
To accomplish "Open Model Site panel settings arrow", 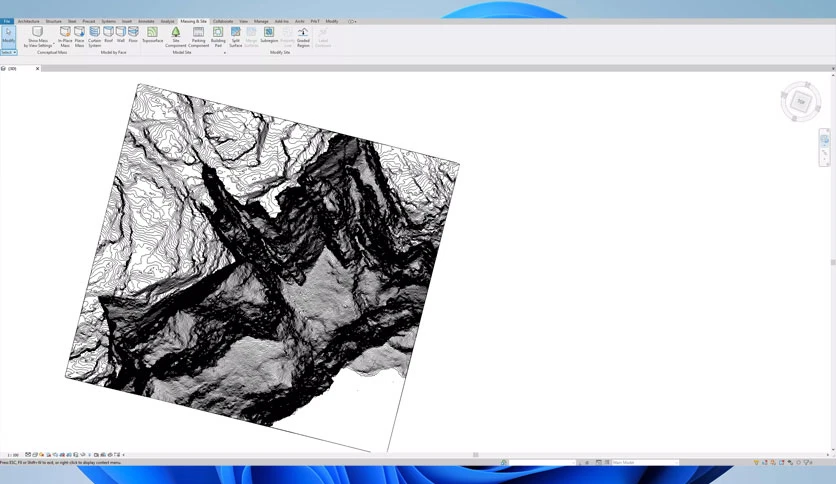I will [224, 53].
